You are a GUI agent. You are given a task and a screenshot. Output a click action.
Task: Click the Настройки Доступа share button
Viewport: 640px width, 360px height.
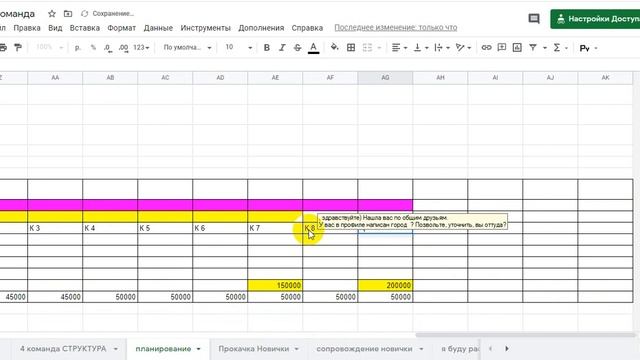pyautogui.click(x=595, y=19)
